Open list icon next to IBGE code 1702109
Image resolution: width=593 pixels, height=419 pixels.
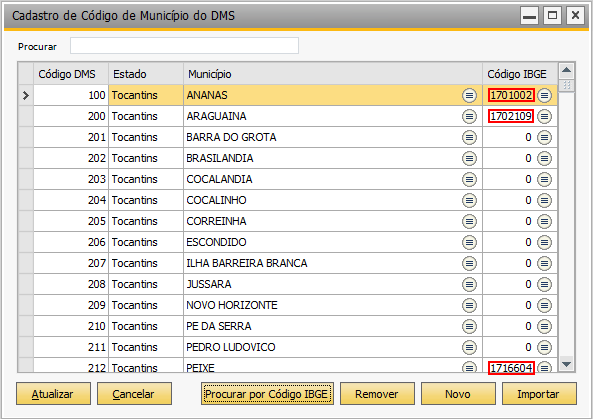(x=544, y=116)
